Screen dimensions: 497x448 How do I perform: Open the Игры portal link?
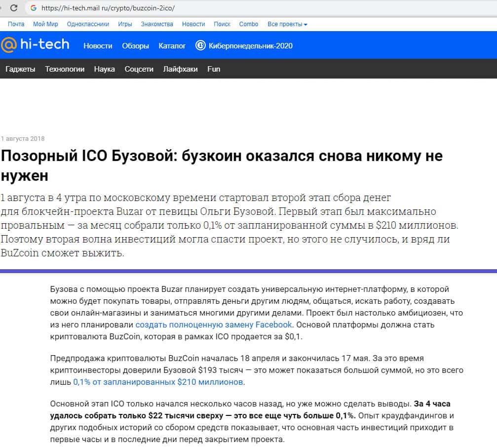coord(125,24)
